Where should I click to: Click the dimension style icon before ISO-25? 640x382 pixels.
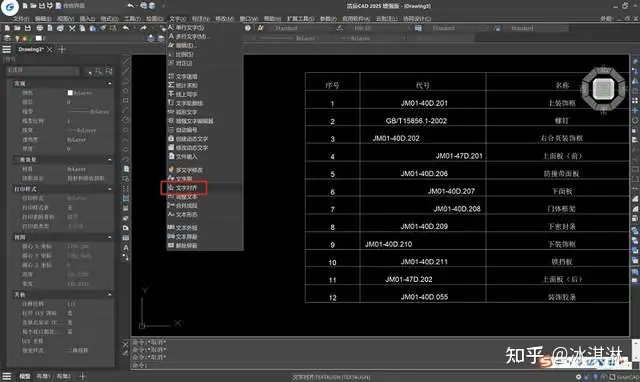(340, 28)
